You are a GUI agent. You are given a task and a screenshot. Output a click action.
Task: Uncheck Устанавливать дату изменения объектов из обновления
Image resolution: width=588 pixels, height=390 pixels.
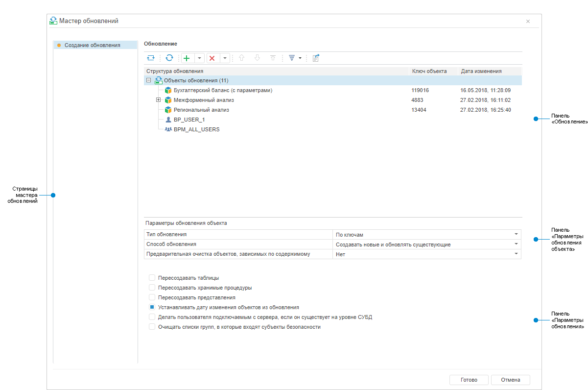click(x=152, y=307)
